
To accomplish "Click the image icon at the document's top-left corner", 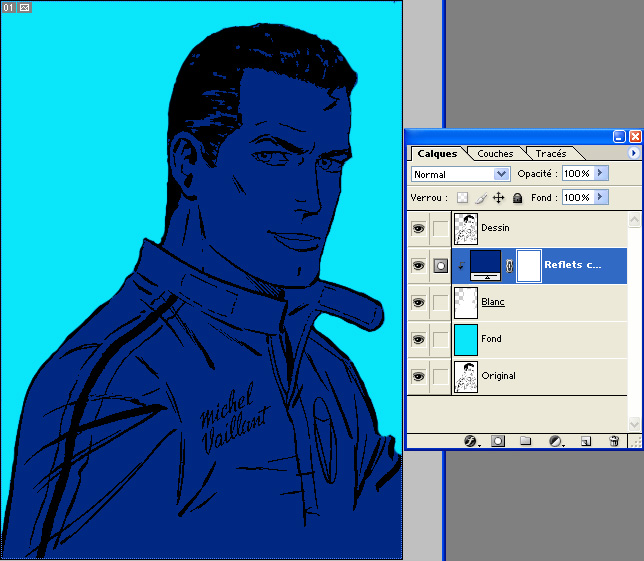I will [x=25, y=7].
